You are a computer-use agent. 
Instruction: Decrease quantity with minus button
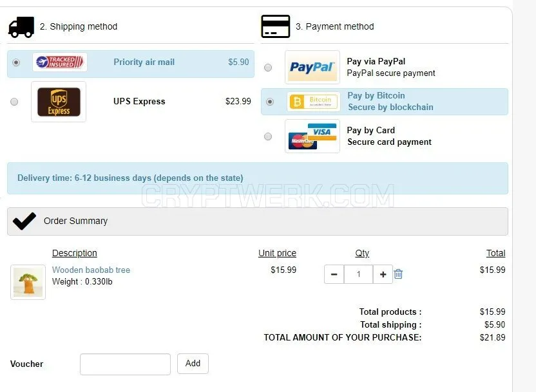click(334, 274)
